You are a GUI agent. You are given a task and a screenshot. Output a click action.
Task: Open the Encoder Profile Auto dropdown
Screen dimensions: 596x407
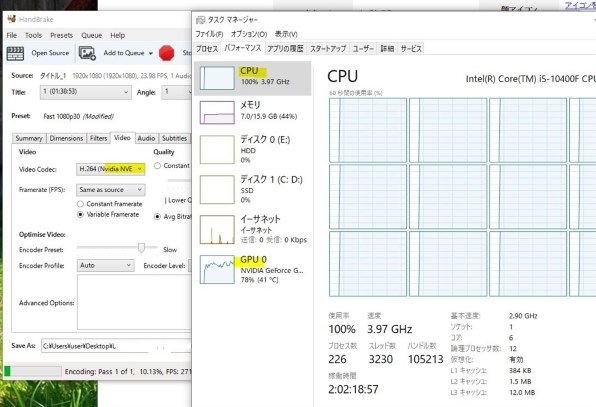coord(105,265)
